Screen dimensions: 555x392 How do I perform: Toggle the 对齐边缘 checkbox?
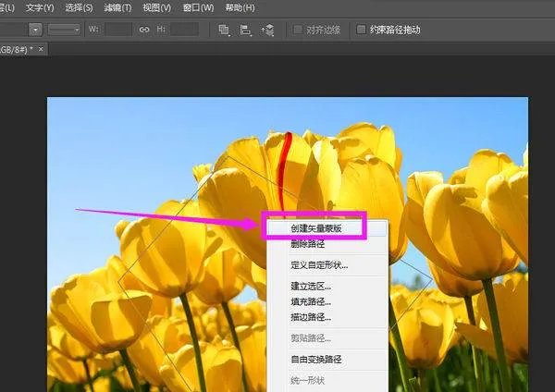299,30
